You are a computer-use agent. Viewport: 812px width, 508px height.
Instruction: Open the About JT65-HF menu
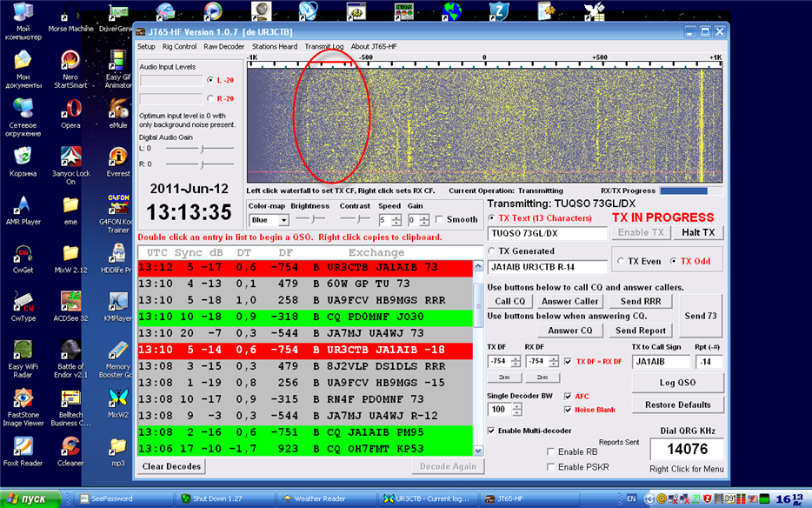373,47
